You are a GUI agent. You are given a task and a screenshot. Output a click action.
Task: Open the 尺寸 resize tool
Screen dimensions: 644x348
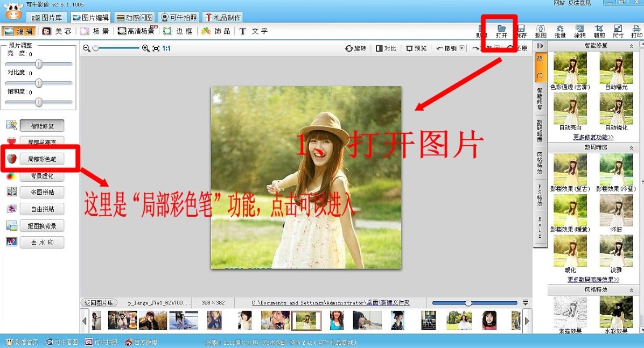(618, 31)
